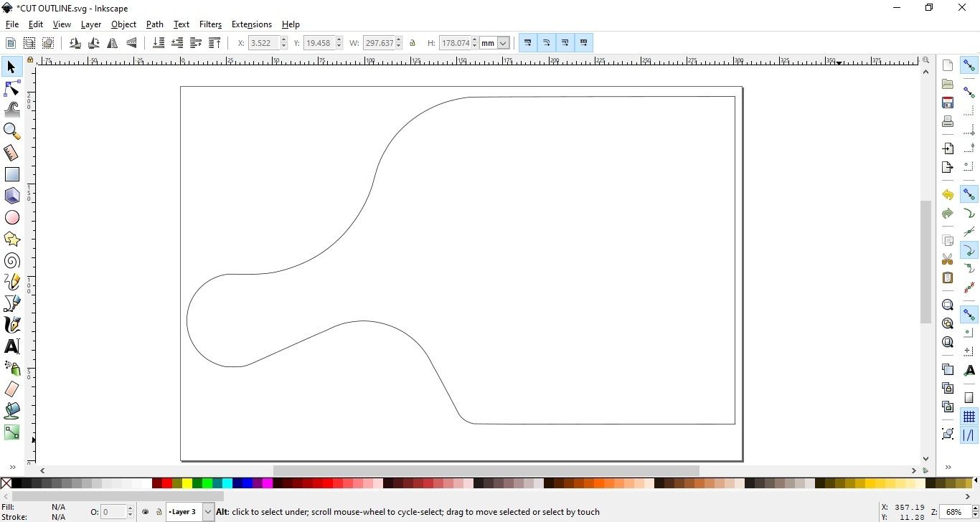Activate the Text tool
Image resolution: width=980 pixels, height=522 pixels.
coord(12,346)
